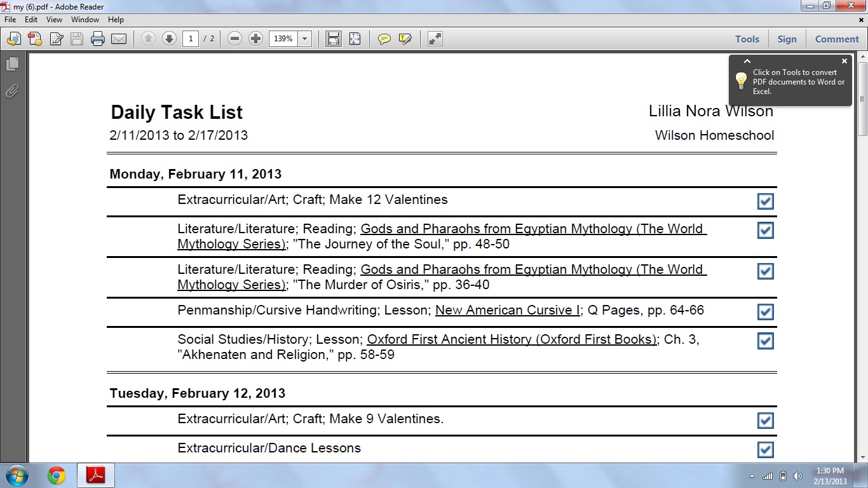The width and height of the screenshot is (868, 488).
Task: Collapse the tip popup with the caret
Action: click(747, 62)
